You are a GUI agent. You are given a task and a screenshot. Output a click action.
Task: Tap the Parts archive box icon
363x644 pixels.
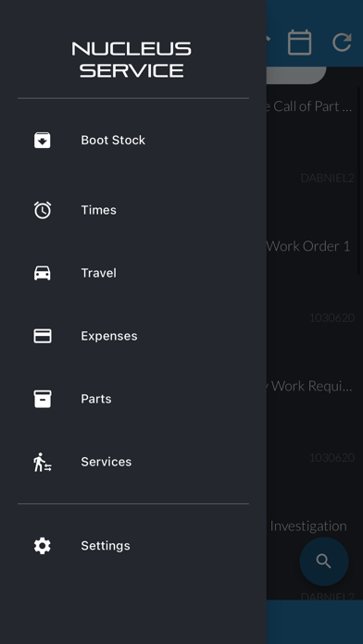point(43,399)
